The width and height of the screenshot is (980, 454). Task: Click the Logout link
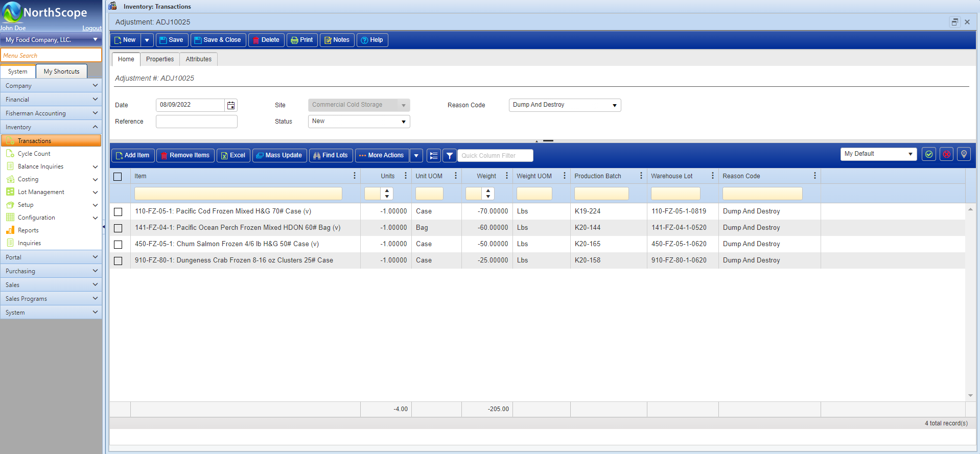pyautogui.click(x=92, y=28)
